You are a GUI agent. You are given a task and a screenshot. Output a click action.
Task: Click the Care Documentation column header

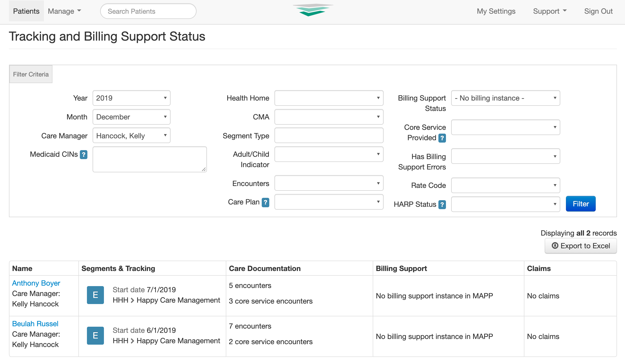click(x=265, y=268)
